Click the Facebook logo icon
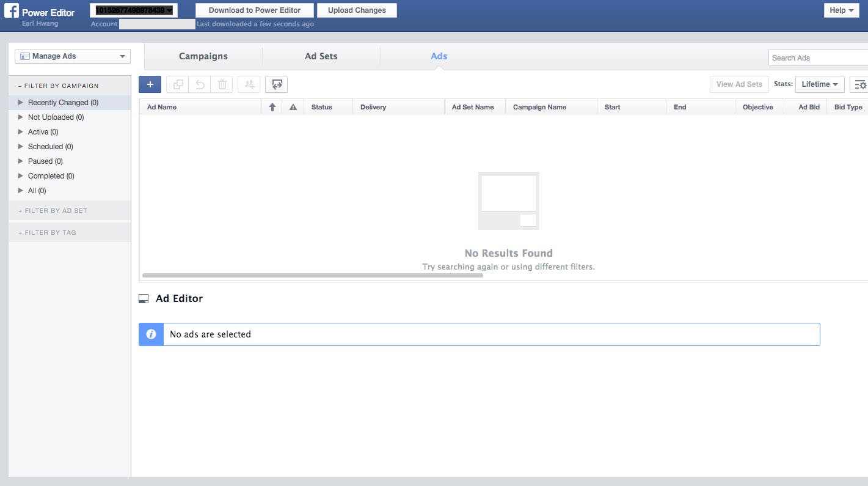 (12, 10)
